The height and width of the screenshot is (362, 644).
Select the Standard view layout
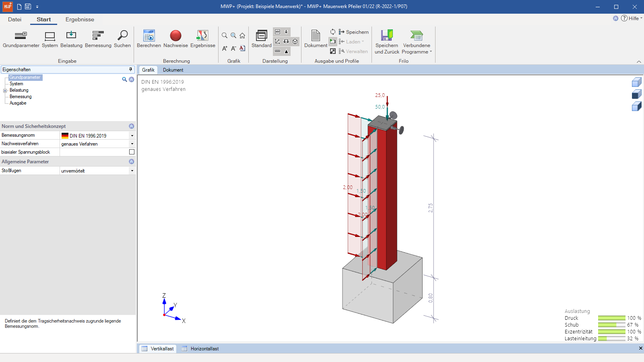[262, 39]
